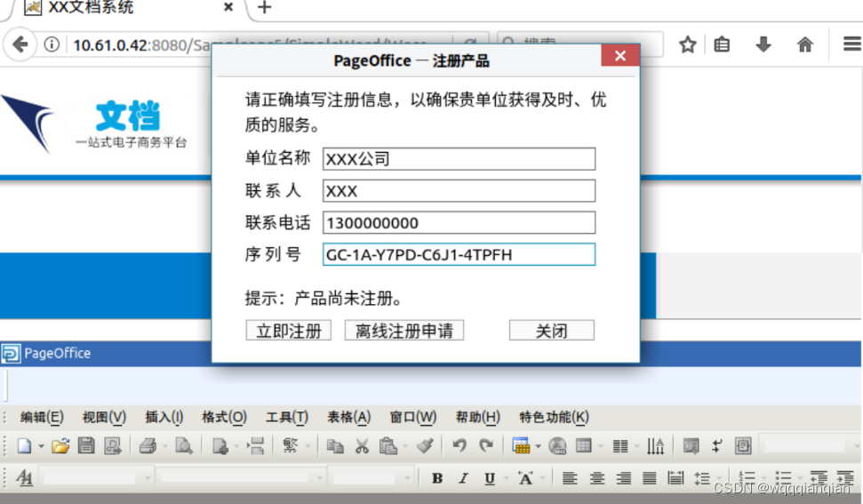Justify the text alignment
The image size is (863, 504).
(650, 478)
